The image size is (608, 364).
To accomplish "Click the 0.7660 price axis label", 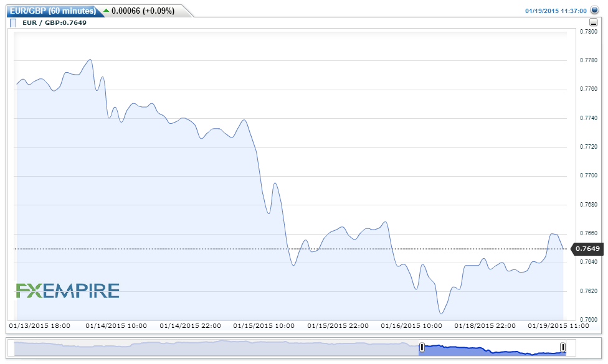I will coord(589,233).
